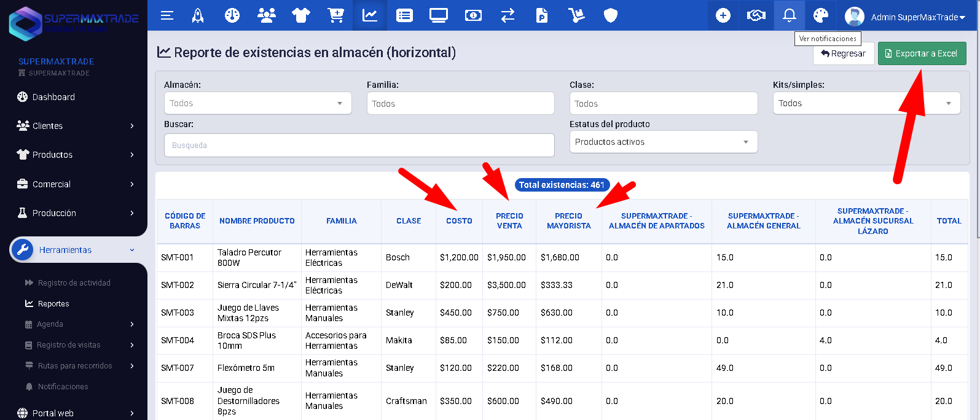Click the Almacén General column header

(x=764, y=221)
